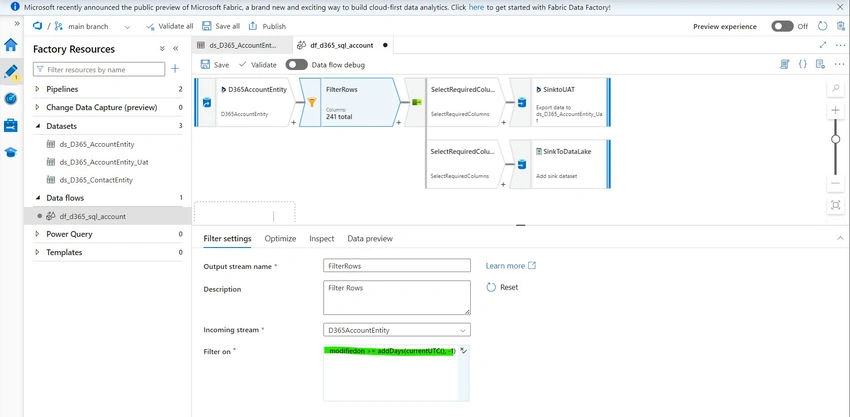Toggle the Preview experience switch
Image resolution: width=850 pixels, height=417 pixels.
[x=782, y=26]
